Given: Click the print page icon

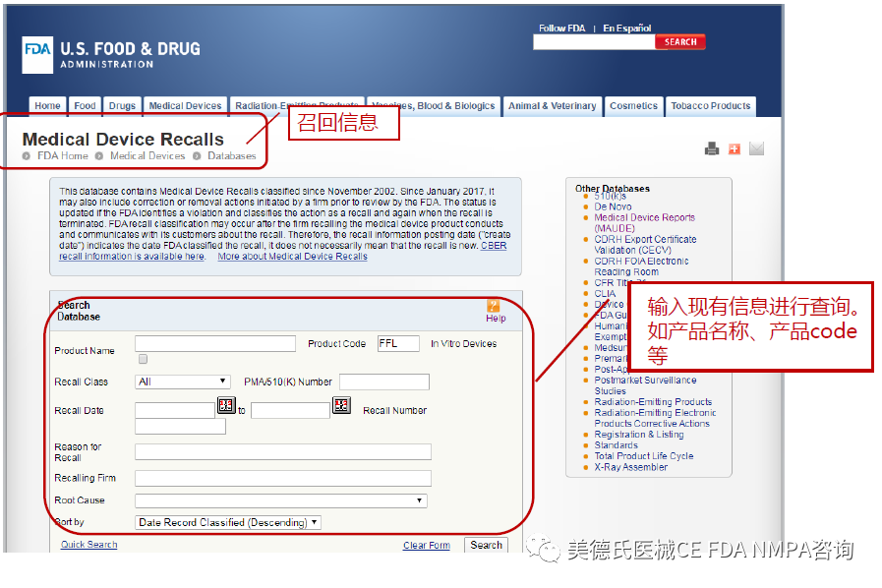Looking at the screenshot, I should click(x=712, y=149).
